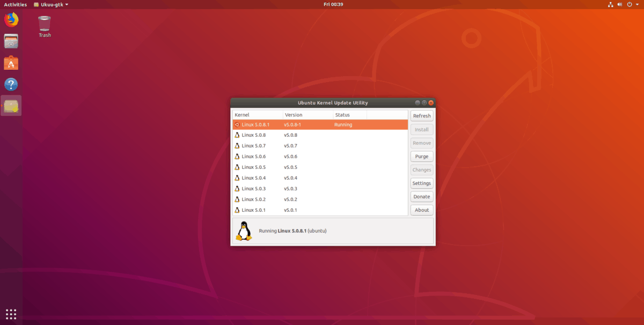Purge old installed kernels
The height and width of the screenshot is (325, 644).
point(421,156)
